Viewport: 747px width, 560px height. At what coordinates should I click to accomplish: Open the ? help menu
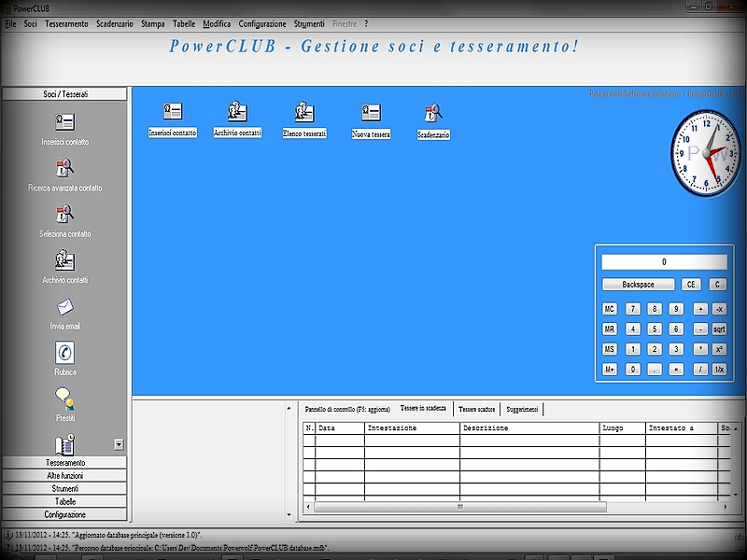(x=366, y=24)
